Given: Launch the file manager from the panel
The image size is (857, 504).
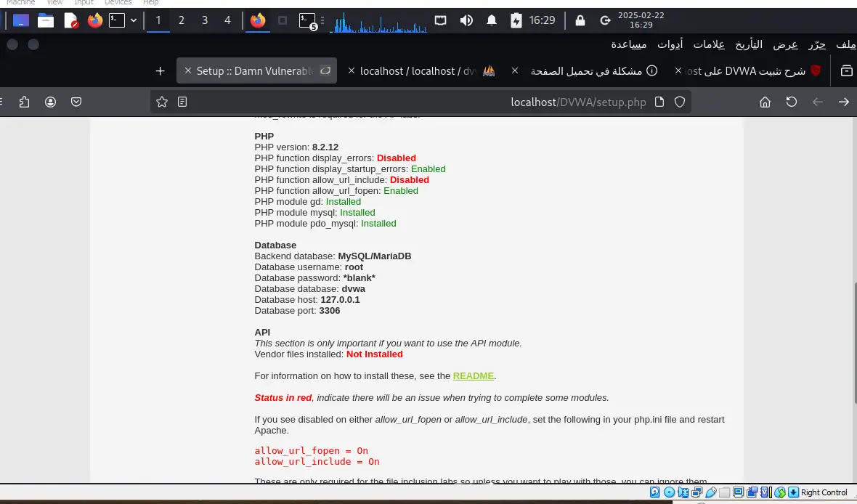Looking at the screenshot, I should coord(46,21).
